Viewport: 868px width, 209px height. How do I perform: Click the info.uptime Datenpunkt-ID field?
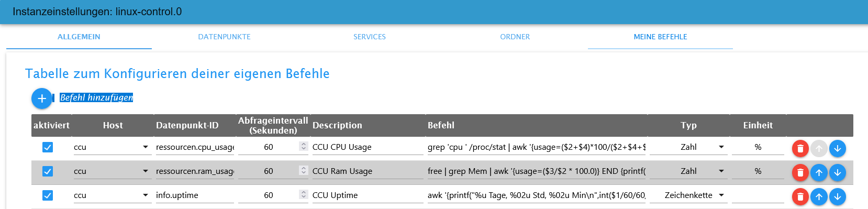195,195
